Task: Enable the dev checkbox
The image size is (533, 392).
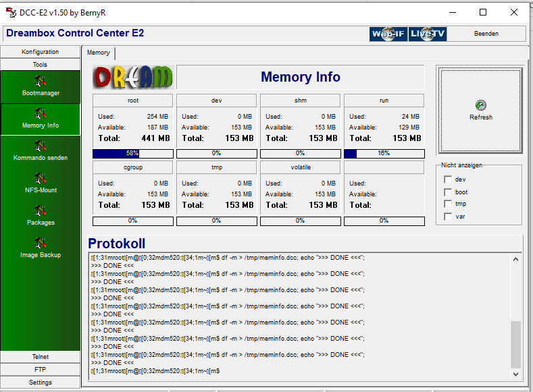Action: [447, 179]
